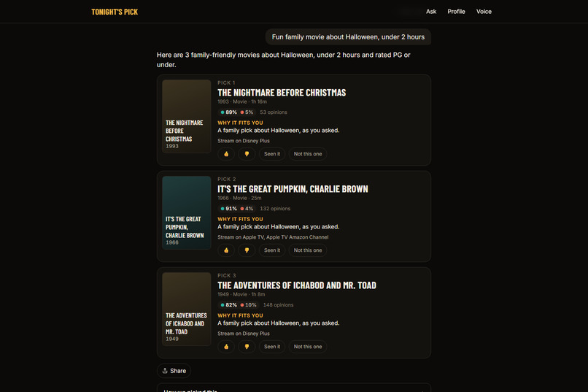Viewport: 588px width, 392px height.
Task: Click the 5% disliked rating on Pick 1
Action: [247, 112]
